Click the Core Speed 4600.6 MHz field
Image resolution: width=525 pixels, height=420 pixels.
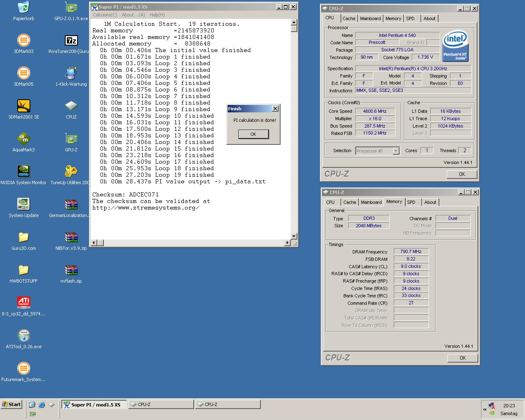[375, 111]
